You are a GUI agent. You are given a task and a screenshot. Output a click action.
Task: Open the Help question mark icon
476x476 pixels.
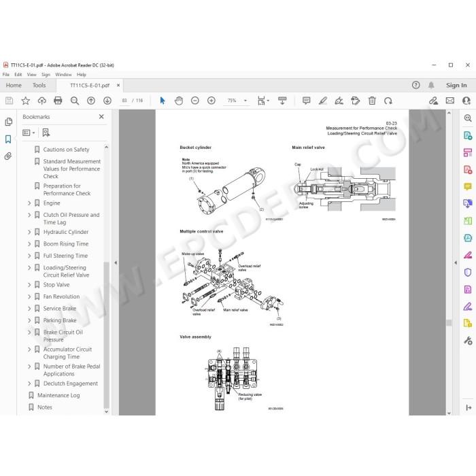point(416,85)
